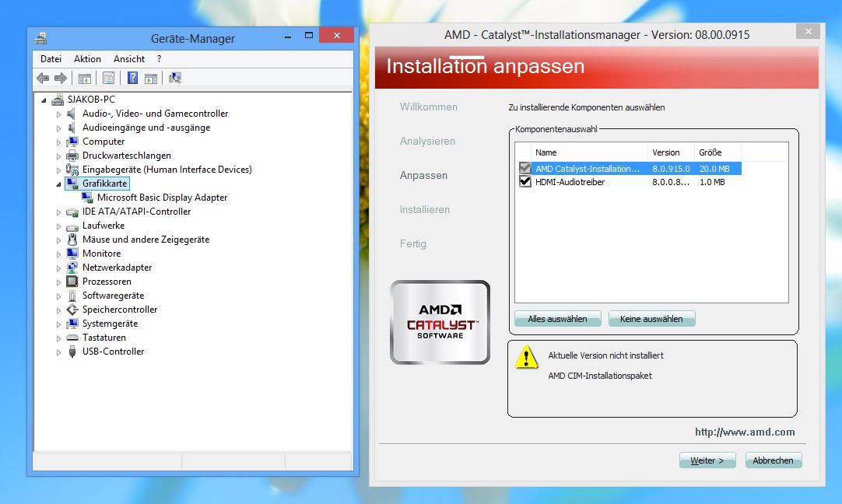Expand the Audio-, Video- und Gamecontroller node
The height and width of the screenshot is (504, 842).
point(58,114)
